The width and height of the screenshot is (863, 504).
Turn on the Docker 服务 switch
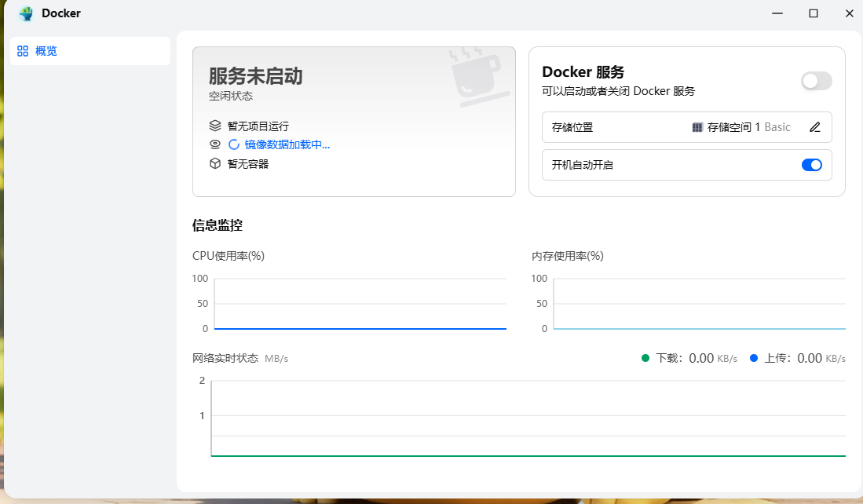tap(816, 82)
